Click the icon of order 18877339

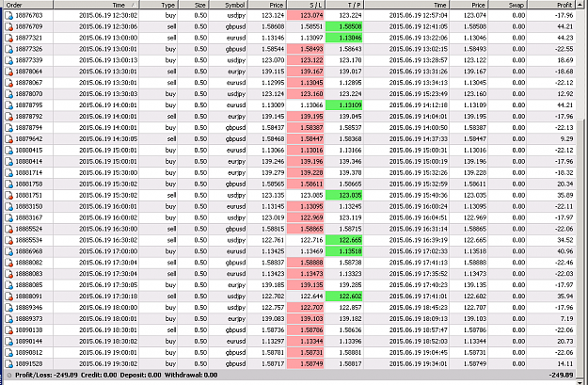coord(8,60)
